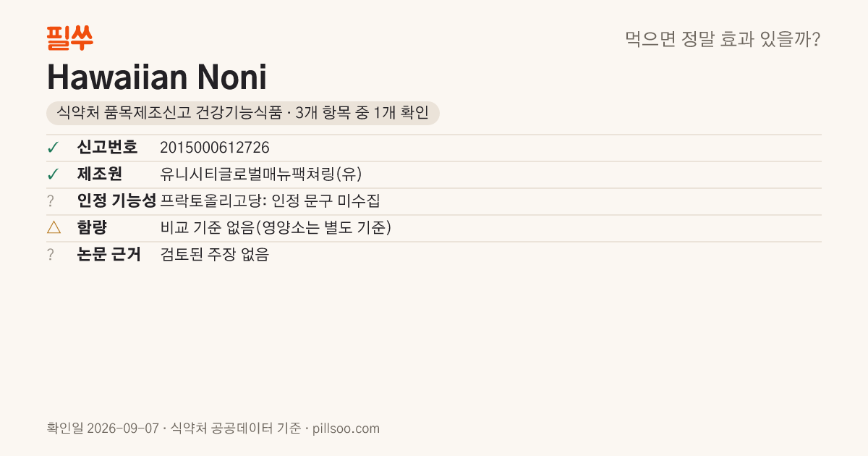868x456 pixels.
Task: Click the question mark beside 인정 기능성
Action: click(x=51, y=201)
